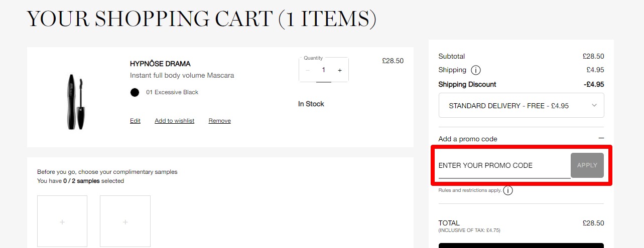Click the delivery selector chevron arrow
This screenshot has width=644, height=248.
point(594,106)
